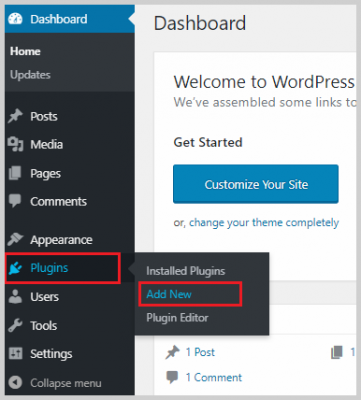Viewport: 361px width, 400px height.
Task: Go to Updates under Dashboard
Action: [x=30, y=75]
